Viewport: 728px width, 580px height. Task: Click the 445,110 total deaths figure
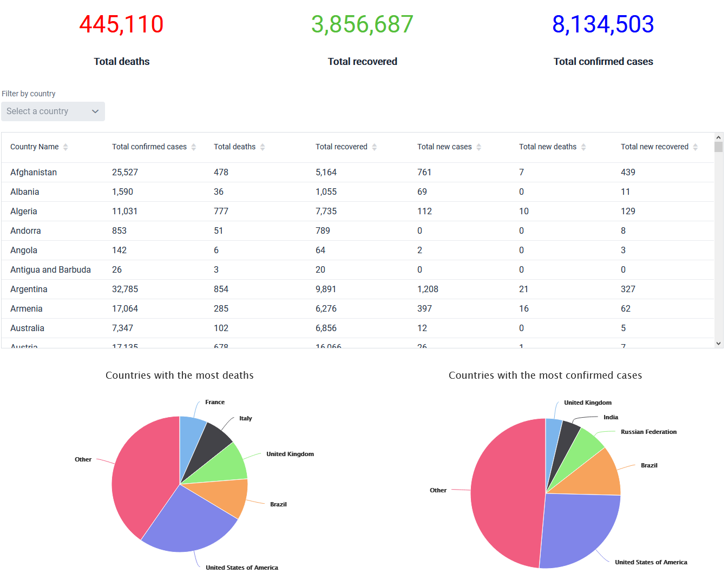(x=121, y=24)
